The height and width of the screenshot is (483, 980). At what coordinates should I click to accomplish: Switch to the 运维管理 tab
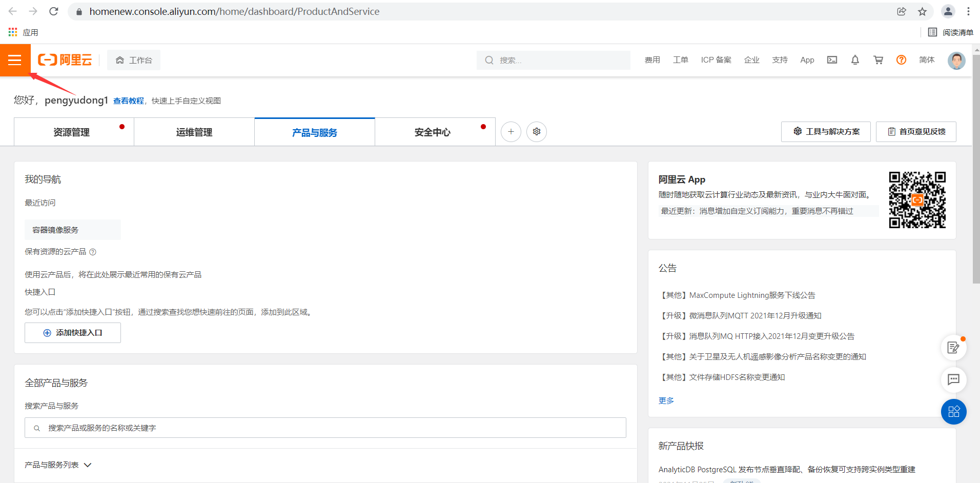pos(194,132)
